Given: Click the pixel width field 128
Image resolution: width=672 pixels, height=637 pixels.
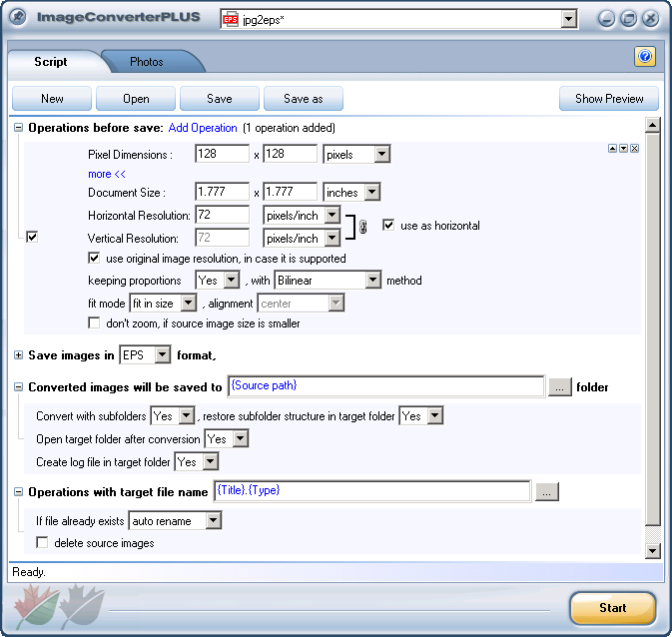Looking at the screenshot, I should coord(222,154).
